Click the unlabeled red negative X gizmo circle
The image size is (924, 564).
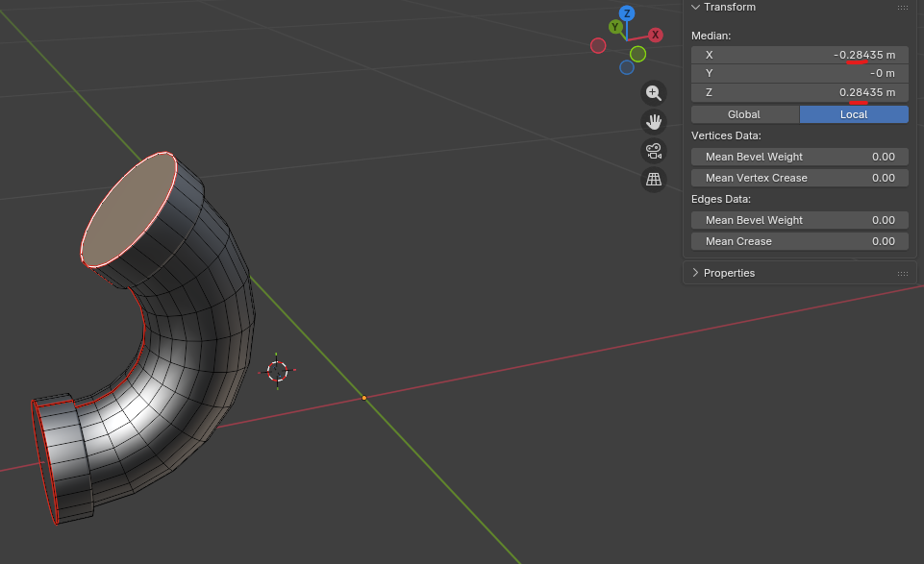pos(598,45)
